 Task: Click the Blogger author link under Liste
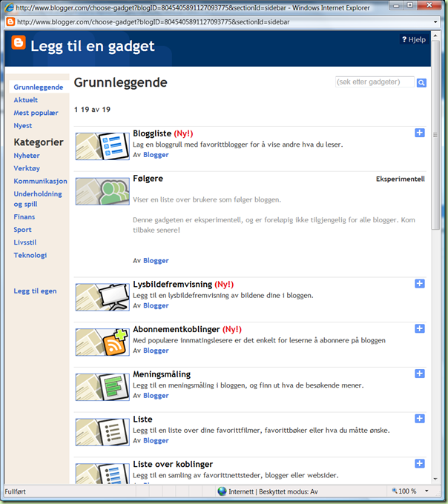click(156, 440)
